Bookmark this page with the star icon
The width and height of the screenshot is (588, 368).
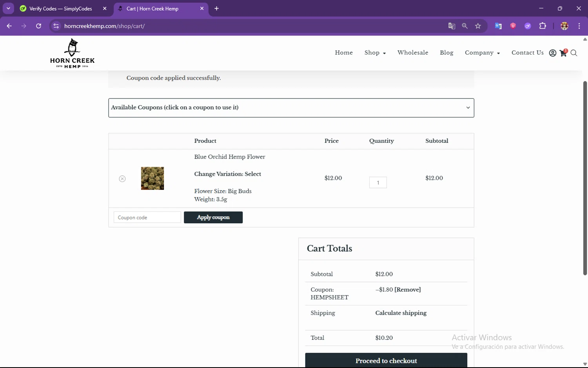pyautogui.click(x=478, y=26)
